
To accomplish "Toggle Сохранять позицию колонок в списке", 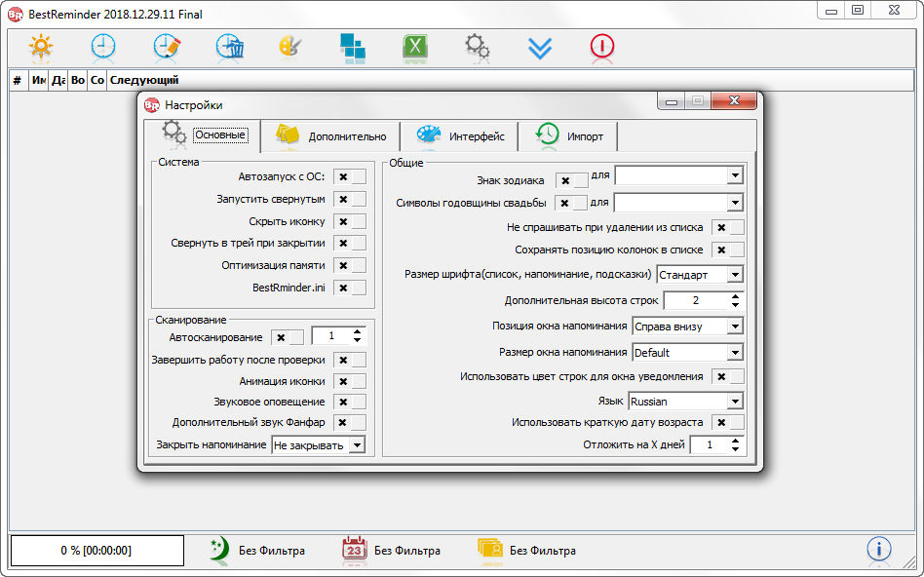I will [728, 250].
